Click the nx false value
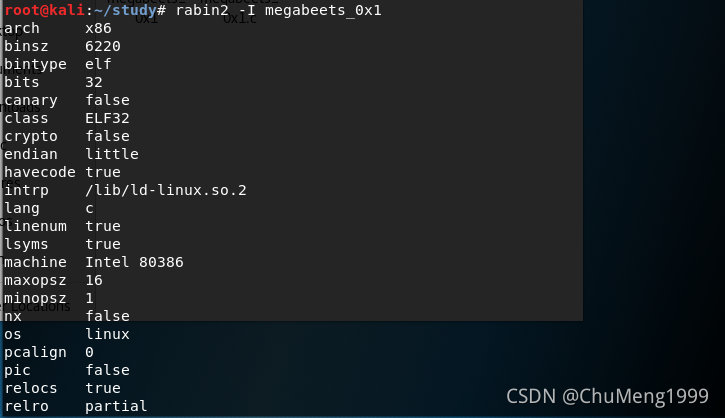725x418 pixels. [107, 316]
